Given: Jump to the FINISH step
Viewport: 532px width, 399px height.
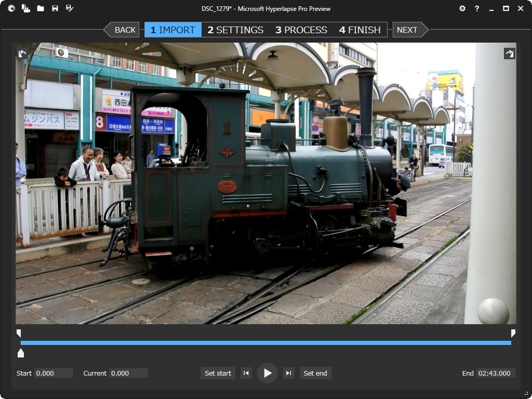Looking at the screenshot, I should point(360,30).
